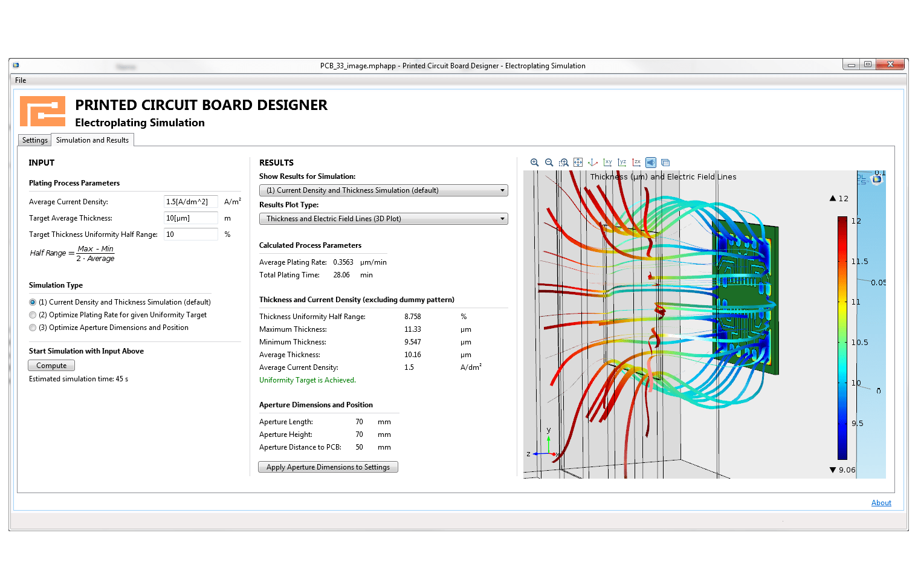The width and height of the screenshot is (918, 588).
Task: Switch to the Settings tab
Action: click(34, 140)
